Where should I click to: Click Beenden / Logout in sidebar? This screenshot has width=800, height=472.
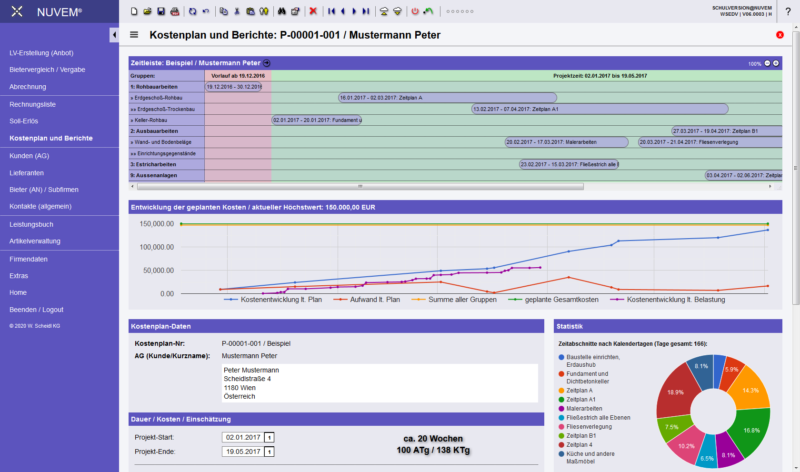click(36, 310)
